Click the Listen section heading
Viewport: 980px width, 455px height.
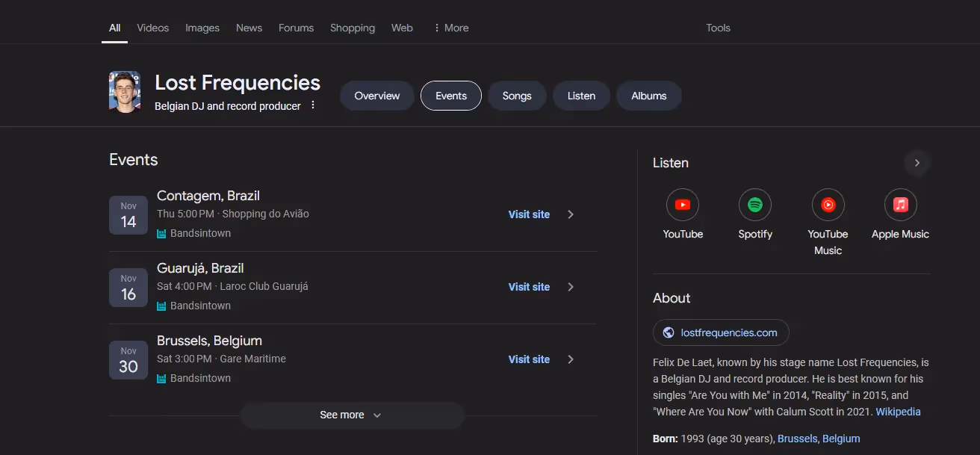point(671,163)
